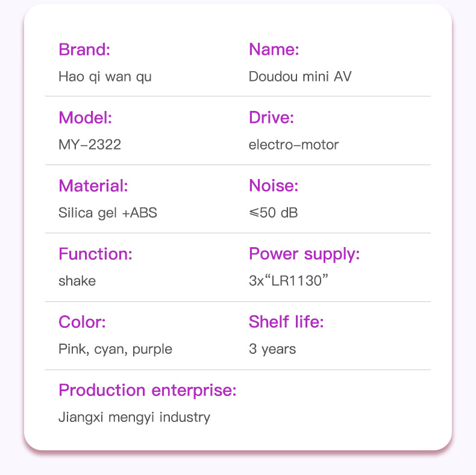This screenshot has height=475, width=476.
Task: Select the colors text "Pink, cyan, purple"
Action: (115, 349)
